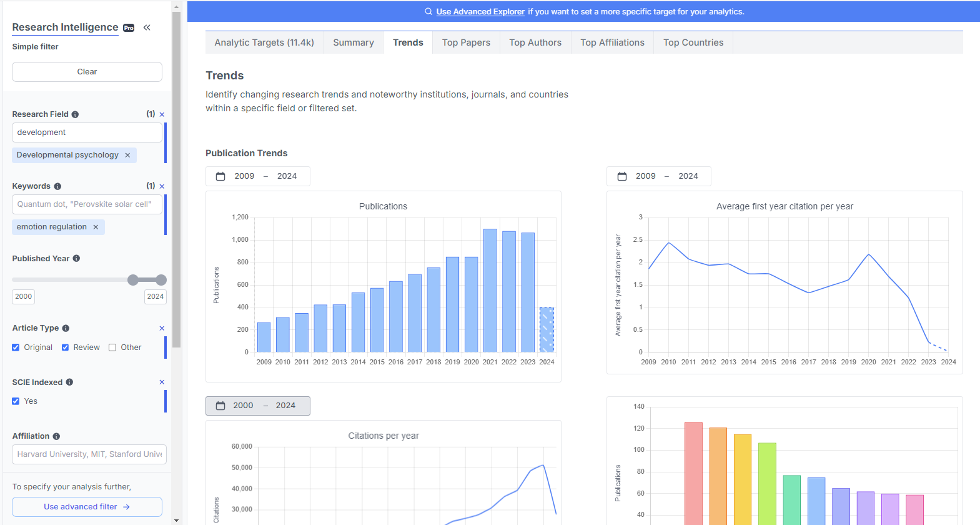Open the Top Countries tab
This screenshot has width=980, height=525.
tap(693, 42)
